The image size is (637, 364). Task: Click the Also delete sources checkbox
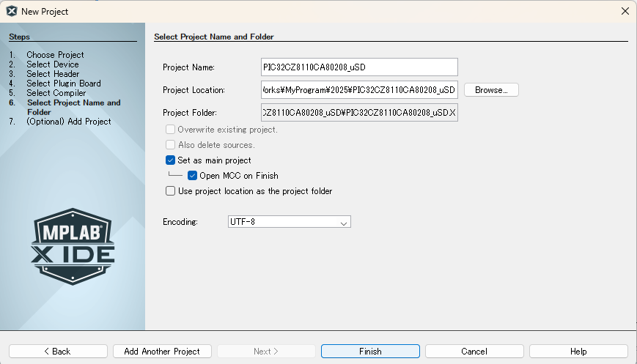(x=171, y=145)
